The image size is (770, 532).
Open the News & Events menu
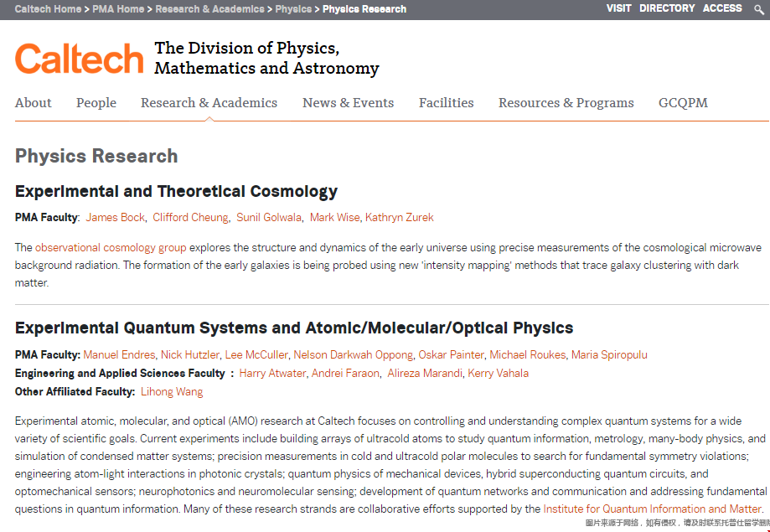(x=349, y=103)
